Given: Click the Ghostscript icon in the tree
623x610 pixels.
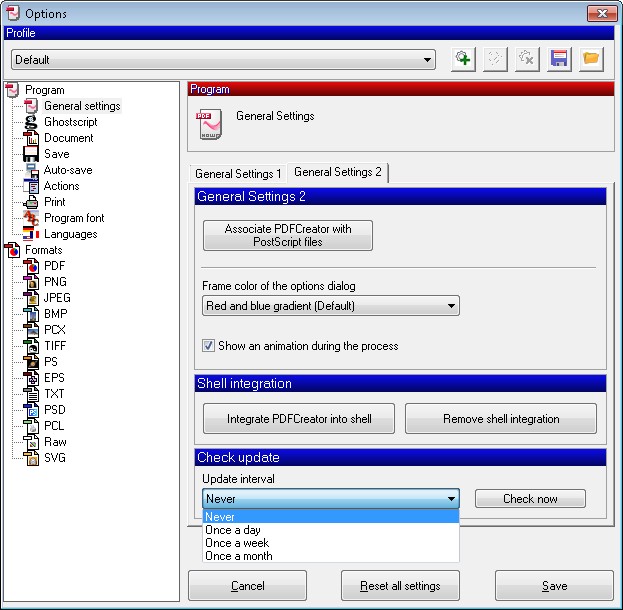Looking at the screenshot, I should pos(31,122).
